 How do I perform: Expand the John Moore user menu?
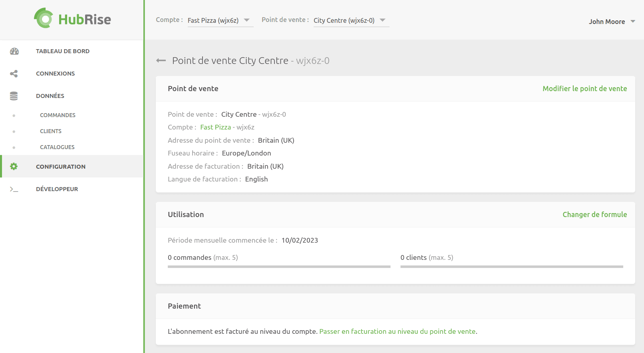612,22
